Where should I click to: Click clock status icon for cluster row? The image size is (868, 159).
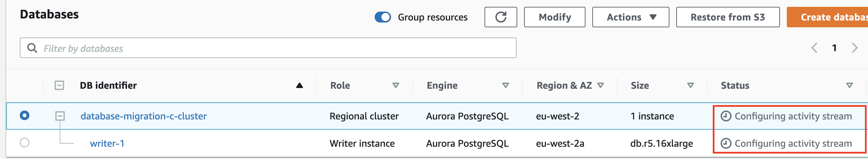[x=726, y=116]
